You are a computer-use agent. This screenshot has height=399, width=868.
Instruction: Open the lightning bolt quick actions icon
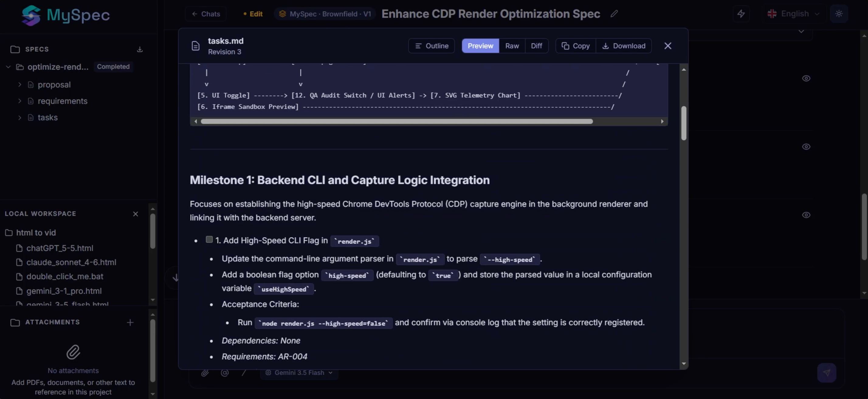click(x=741, y=14)
